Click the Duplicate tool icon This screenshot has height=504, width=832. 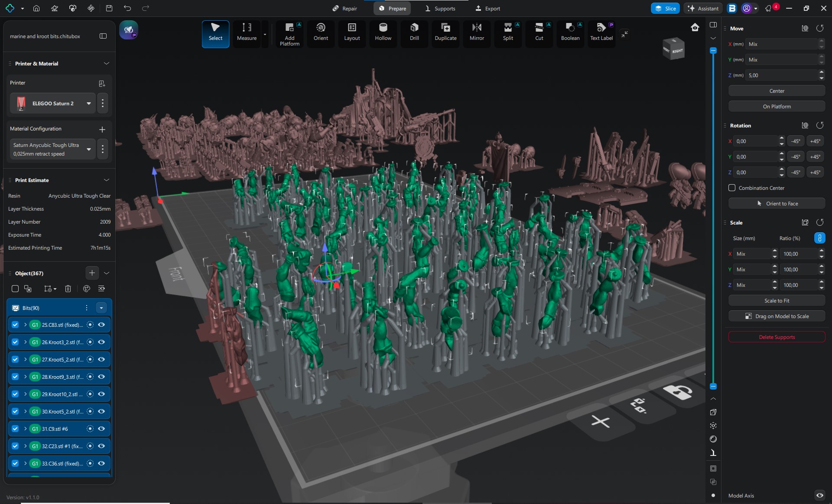click(x=445, y=33)
